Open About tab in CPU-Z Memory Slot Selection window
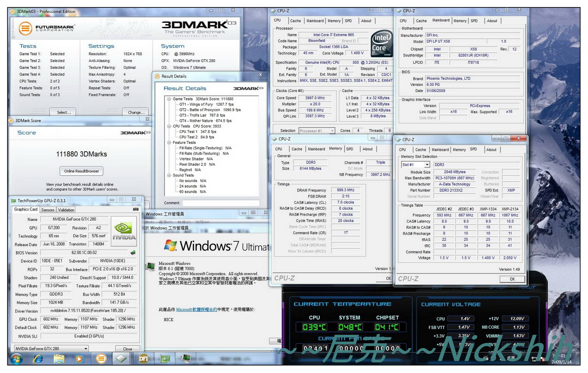The width and height of the screenshot is (588, 373). (491, 150)
